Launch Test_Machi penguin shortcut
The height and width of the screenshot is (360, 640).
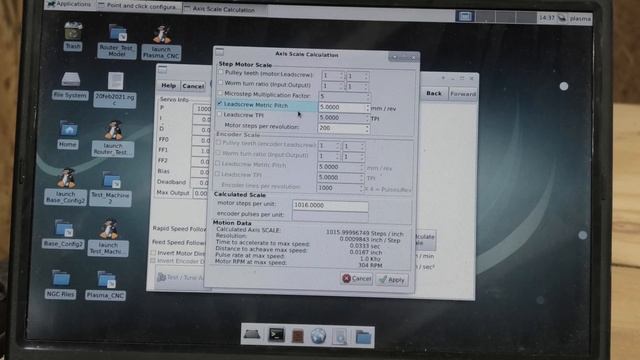coord(108,238)
